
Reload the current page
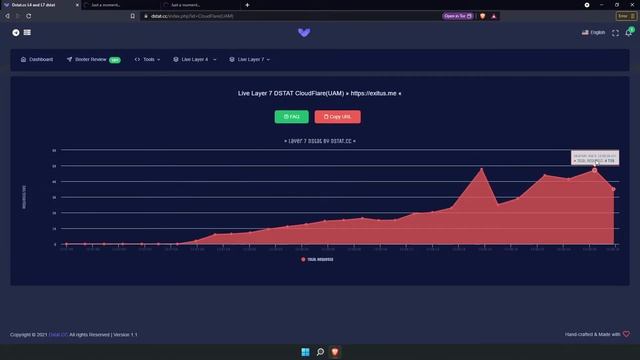tap(29, 16)
